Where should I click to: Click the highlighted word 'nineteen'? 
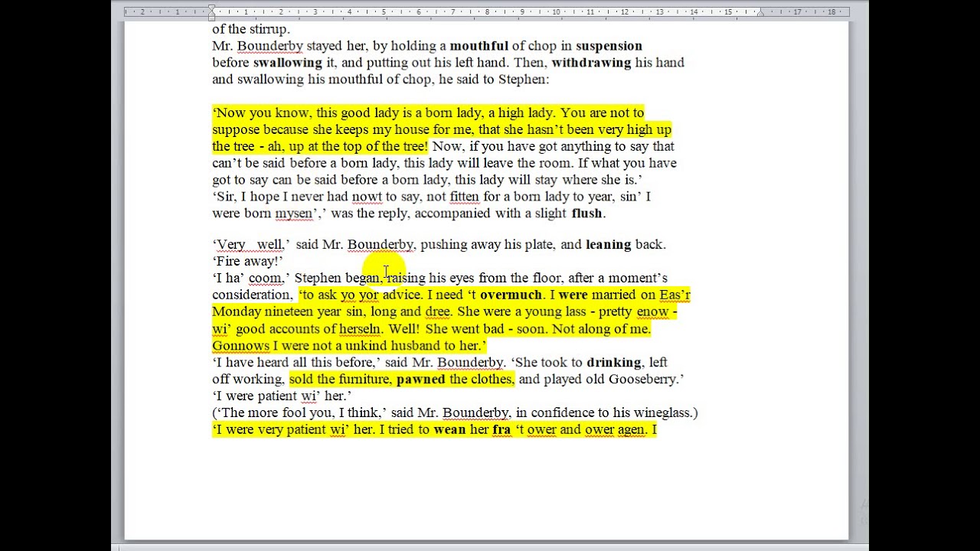pyautogui.click(x=289, y=311)
